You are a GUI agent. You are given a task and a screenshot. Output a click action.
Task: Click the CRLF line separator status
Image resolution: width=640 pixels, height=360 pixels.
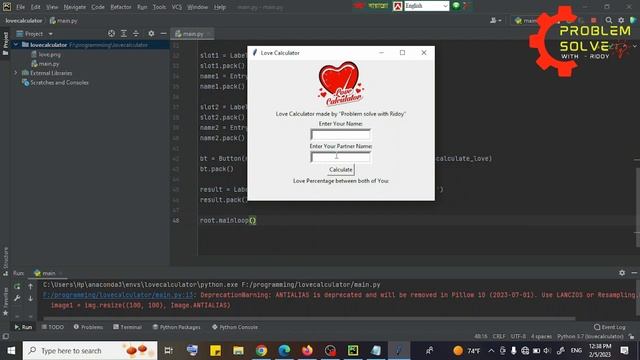[499, 336]
